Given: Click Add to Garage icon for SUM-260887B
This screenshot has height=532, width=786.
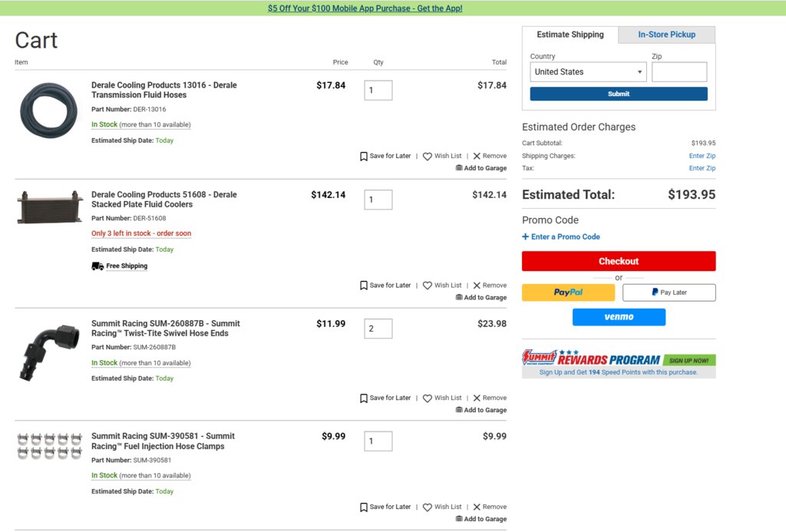Looking at the screenshot, I should pyautogui.click(x=459, y=410).
